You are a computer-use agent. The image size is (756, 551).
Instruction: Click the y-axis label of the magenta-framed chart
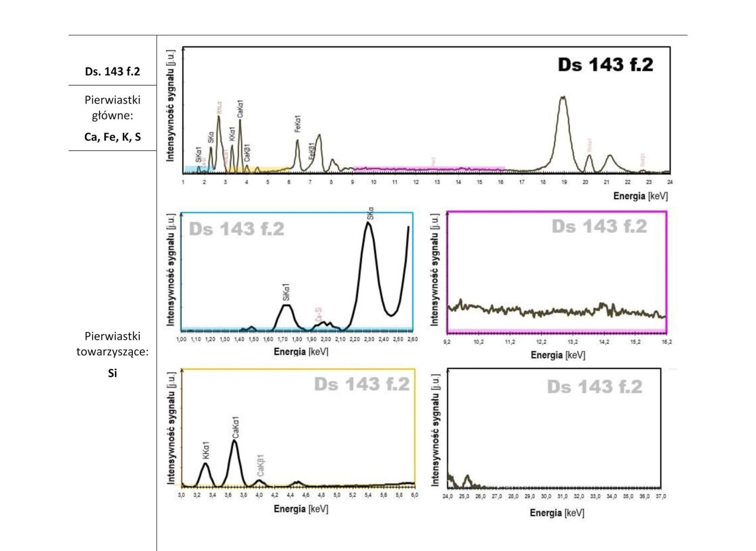coord(435,269)
